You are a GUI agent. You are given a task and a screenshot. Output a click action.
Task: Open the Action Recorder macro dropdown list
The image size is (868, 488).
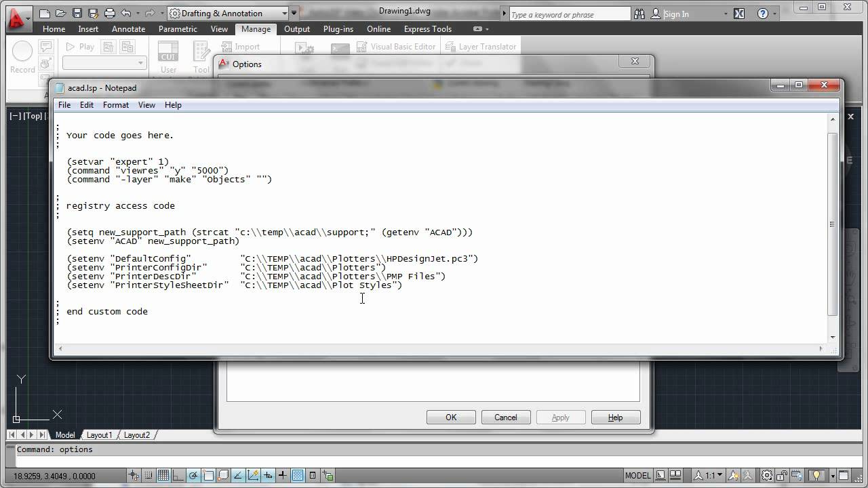coord(104,63)
